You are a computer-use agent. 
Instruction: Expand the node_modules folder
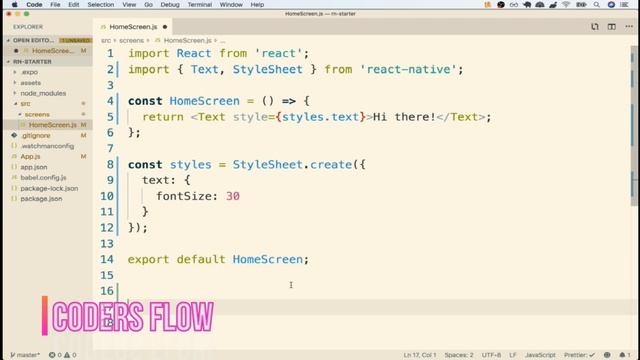(43, 93)
